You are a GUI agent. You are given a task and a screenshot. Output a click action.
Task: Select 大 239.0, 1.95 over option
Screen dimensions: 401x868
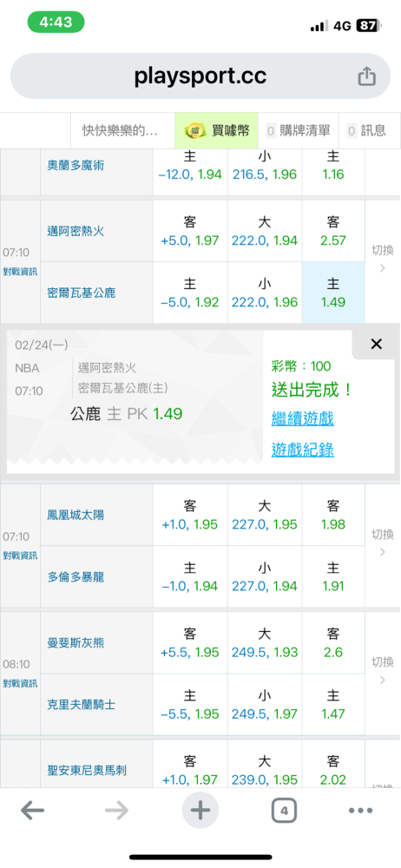tap(265, 764)
